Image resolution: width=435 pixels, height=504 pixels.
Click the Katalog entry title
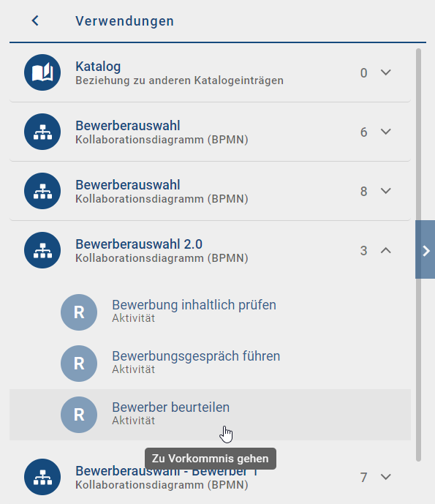pos(98,67)
